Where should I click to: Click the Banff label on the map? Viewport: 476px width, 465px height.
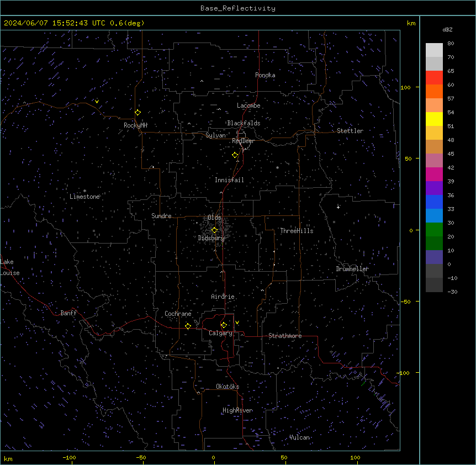[x=68, y=313]
